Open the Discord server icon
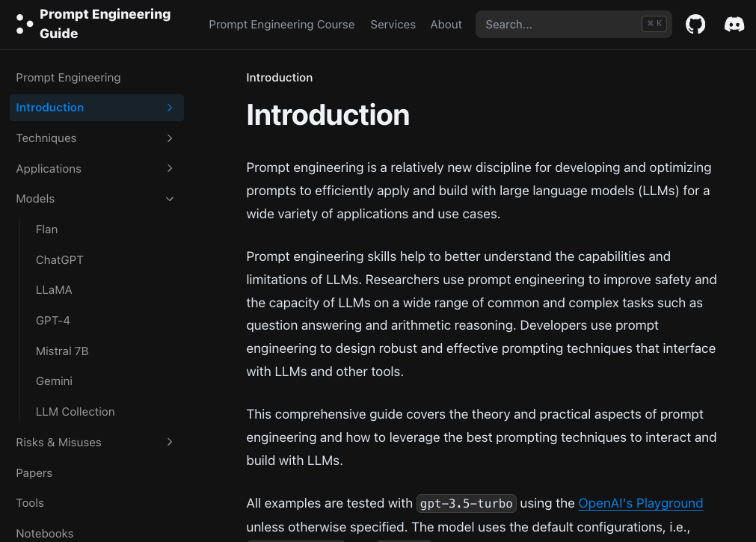This screenshot has height=542, width=756. (734, 24)
